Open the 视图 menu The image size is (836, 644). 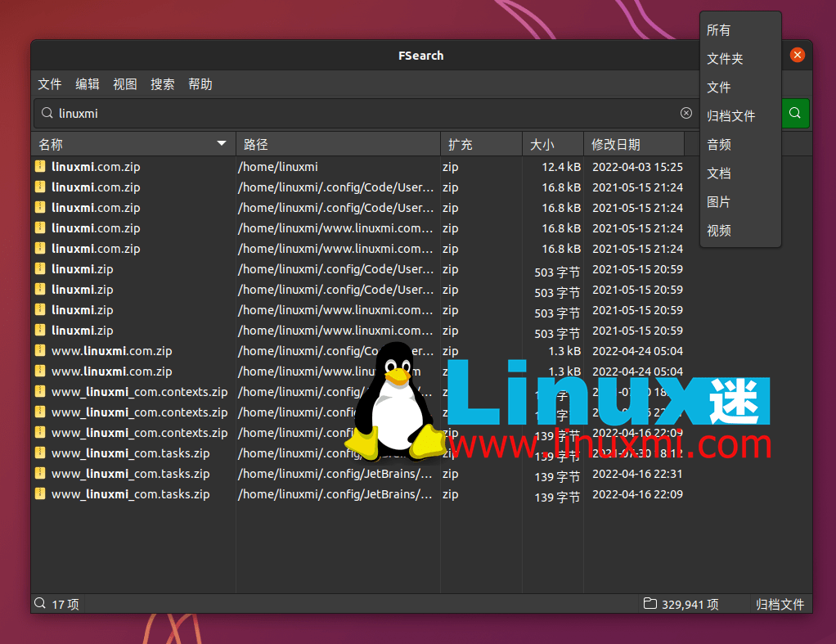pyautogui.click(x=125, y=84)
